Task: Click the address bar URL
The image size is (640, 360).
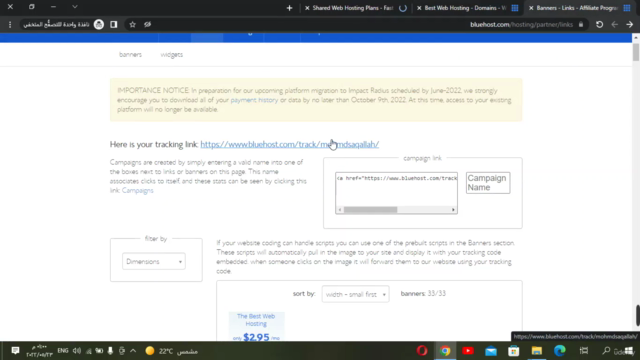Action: [521, 24]
